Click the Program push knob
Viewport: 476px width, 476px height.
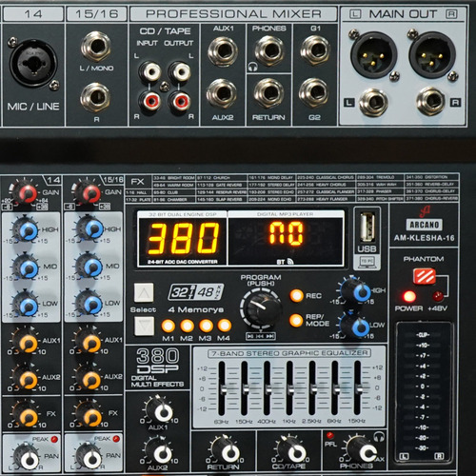(x=261, y=308)
